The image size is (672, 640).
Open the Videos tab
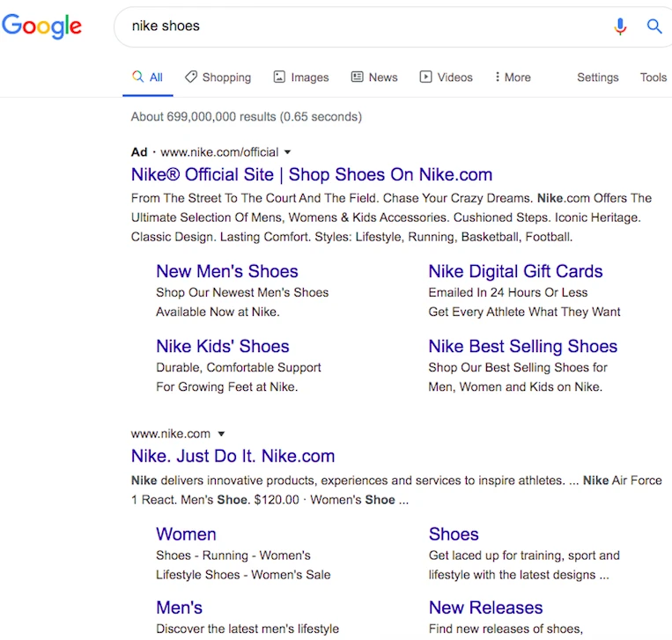447,77
